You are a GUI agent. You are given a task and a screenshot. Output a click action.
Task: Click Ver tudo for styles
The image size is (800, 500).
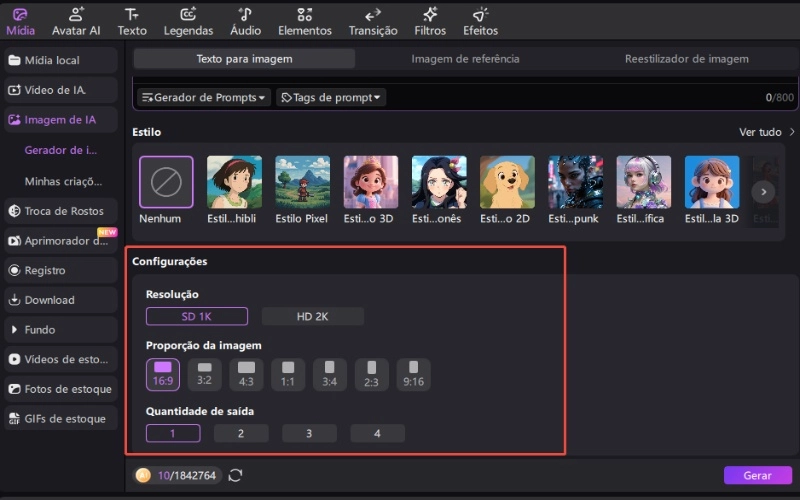[767, 132]
